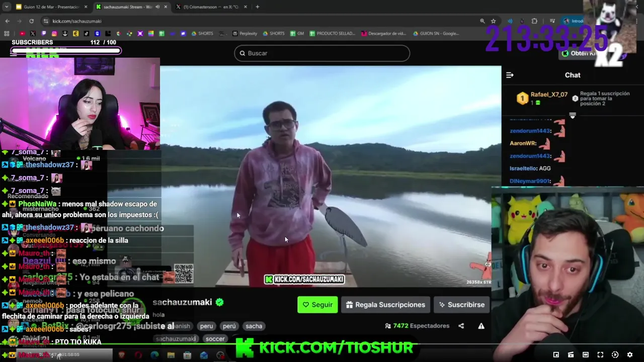Click the Seguir follow button
This screenshot has height=362, width=644.
point(317,305)
